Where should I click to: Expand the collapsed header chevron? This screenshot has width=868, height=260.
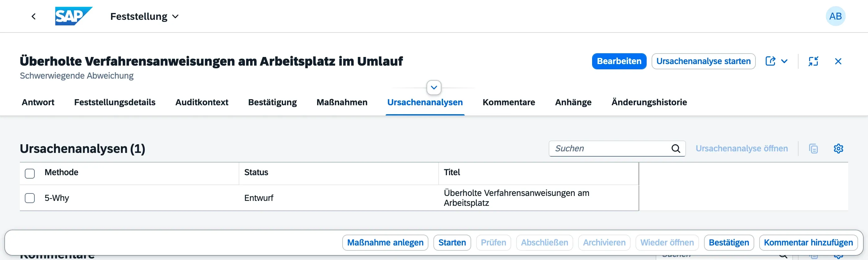pyautogui.click(x=434, y=88)
